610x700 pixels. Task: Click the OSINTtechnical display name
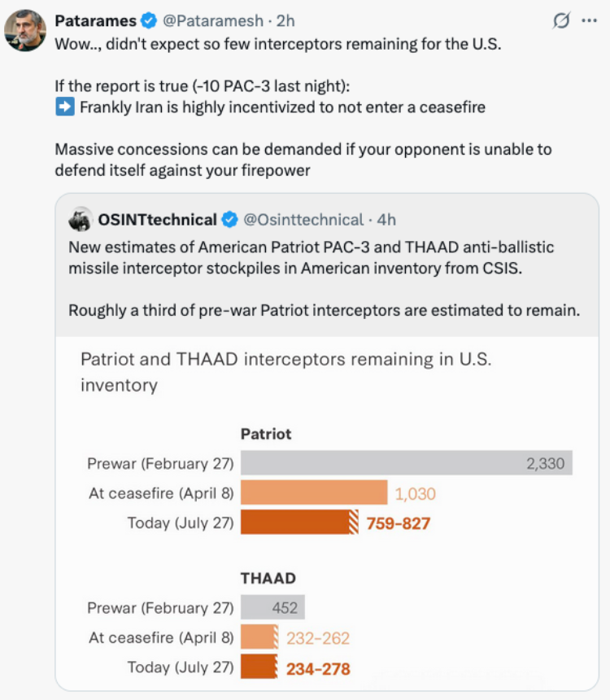pyautogui.click(x=157, y=220)
